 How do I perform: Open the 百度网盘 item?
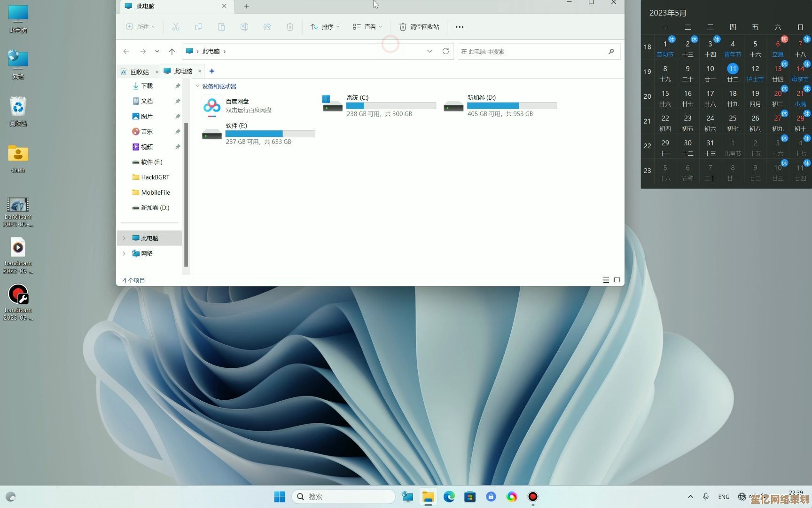[237, 105]
